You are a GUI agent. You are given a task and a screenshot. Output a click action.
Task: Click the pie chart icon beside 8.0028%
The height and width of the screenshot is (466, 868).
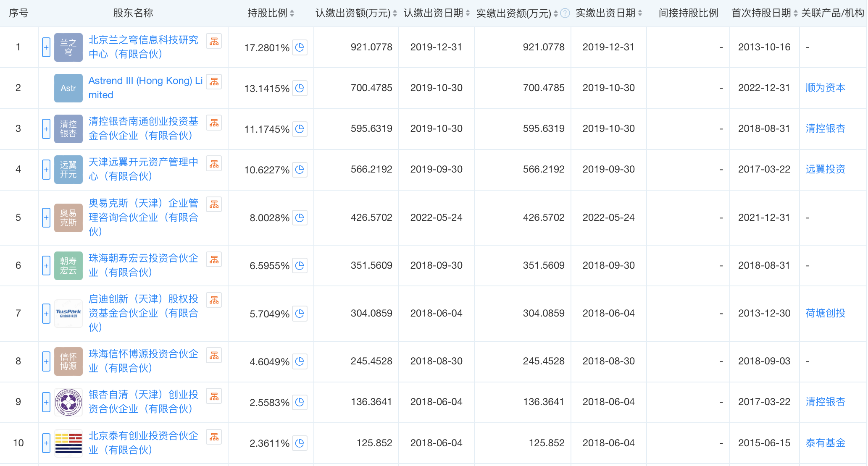click(300, 218)
